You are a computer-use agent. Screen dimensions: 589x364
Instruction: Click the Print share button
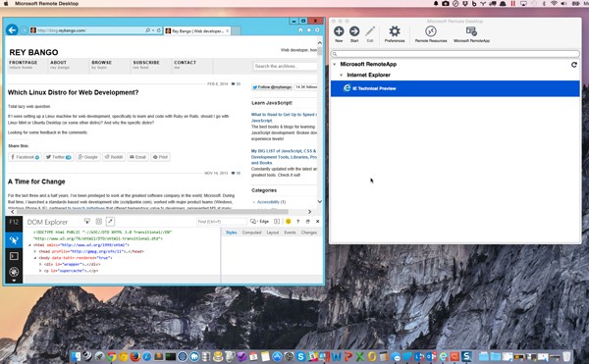(x=160, y=157)
